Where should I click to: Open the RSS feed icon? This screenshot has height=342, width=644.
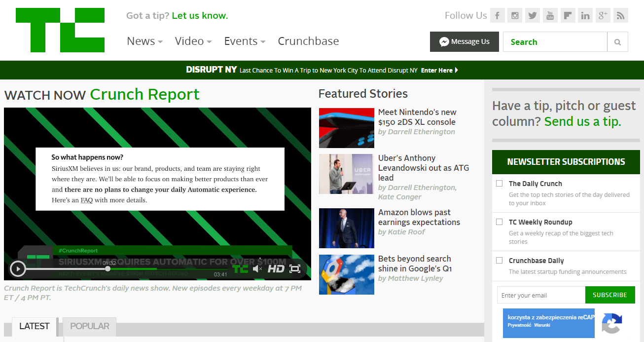tap(621, 15)
